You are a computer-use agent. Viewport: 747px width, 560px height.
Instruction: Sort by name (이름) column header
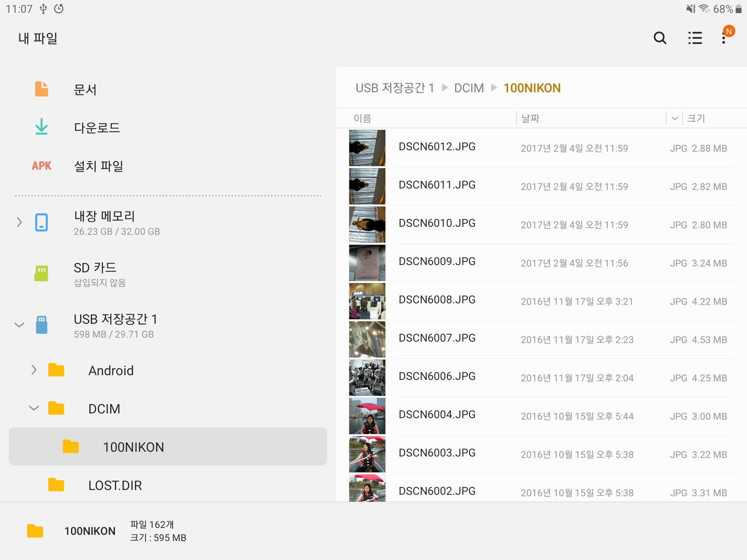363,118
